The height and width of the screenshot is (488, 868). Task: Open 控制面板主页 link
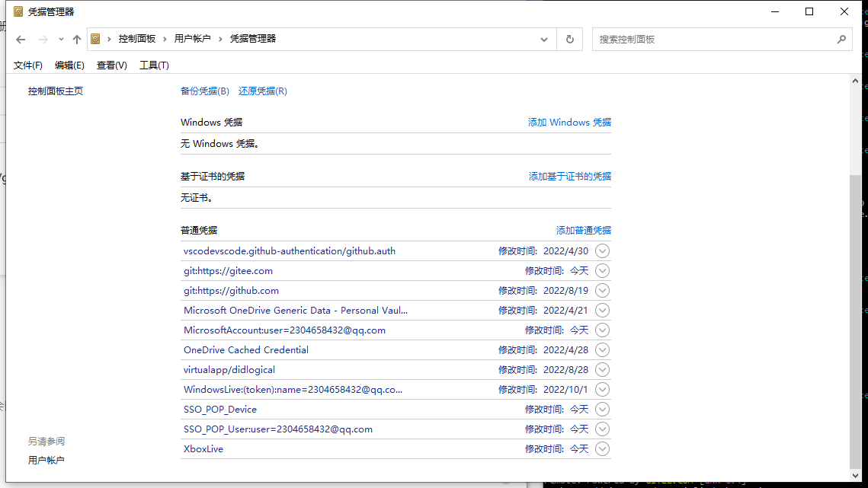pos(56,91)
